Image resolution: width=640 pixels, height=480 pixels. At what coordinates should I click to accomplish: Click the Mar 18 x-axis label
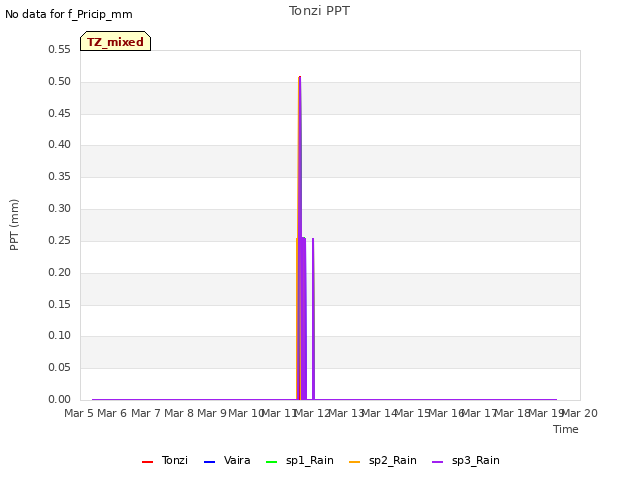click(x=512, y=413)
